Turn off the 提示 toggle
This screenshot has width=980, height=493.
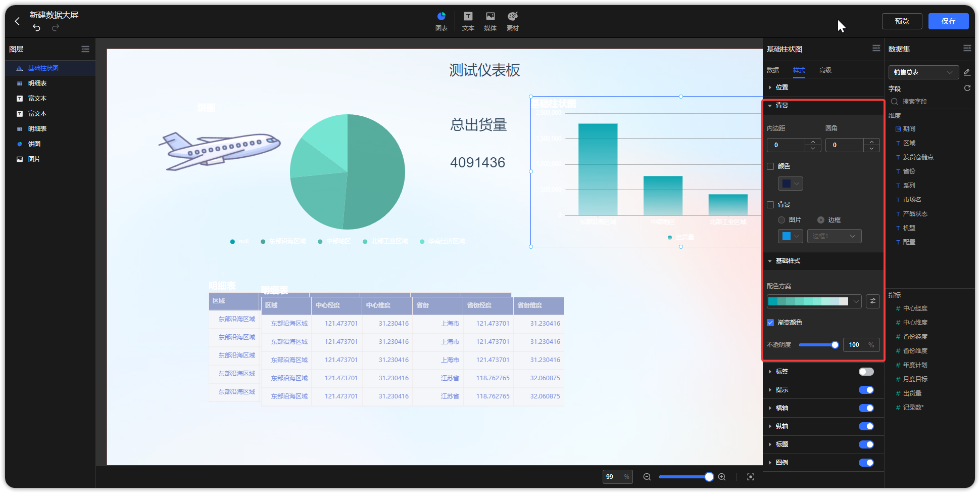click(866, 390)
